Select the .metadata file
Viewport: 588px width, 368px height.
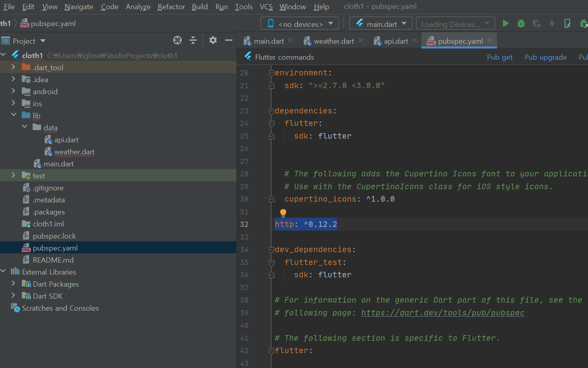point(48,200)
